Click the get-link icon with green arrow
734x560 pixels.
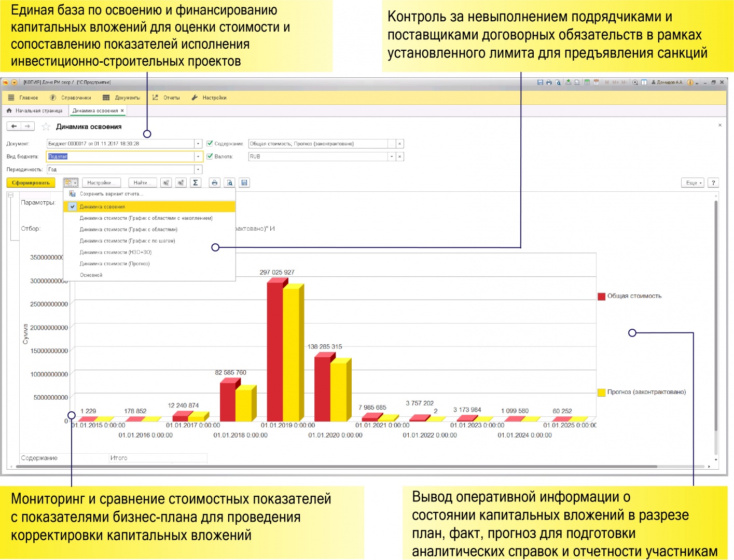pyautogui.click(x=569, y=82)
